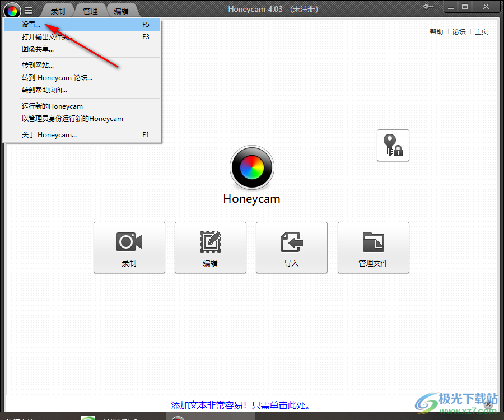The image size is (504, 420).
Task: Open the 管理文件 manage files button
Action: point(373,248)
